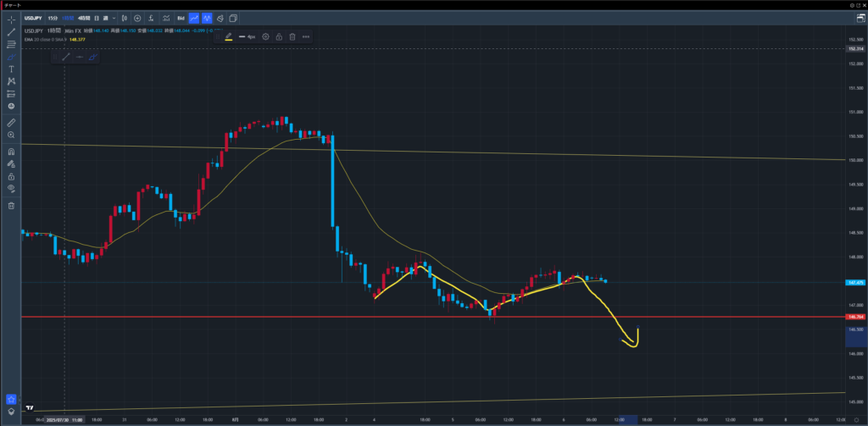Select brush in favorites mini toolbar

[x=92, y=57]
